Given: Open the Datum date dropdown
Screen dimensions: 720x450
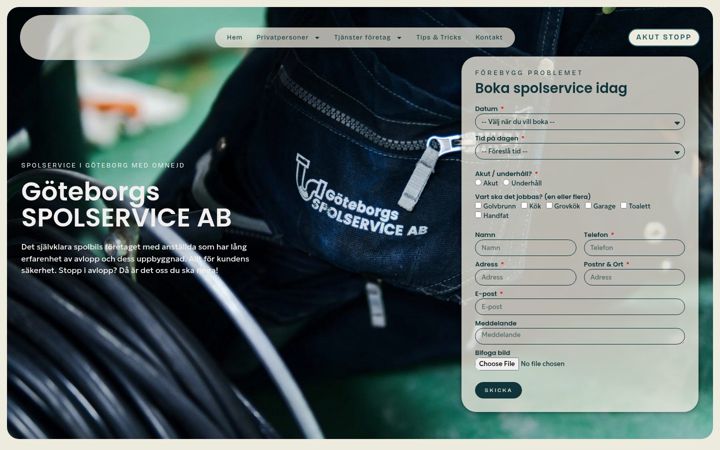Looking at the screenshot, I should point(579,122).
